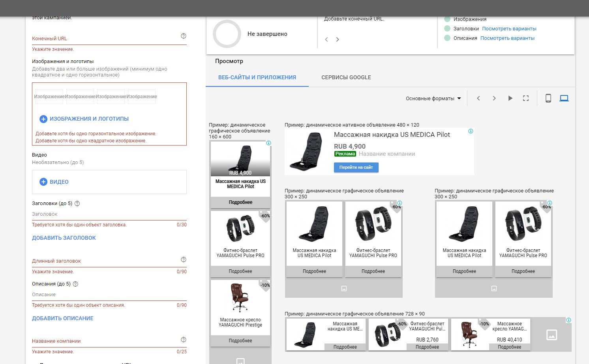This screenshot has width=589, height=364.
Task: Click the -10% badge in 160 × 600 ad
Action: tap(265, 285)
